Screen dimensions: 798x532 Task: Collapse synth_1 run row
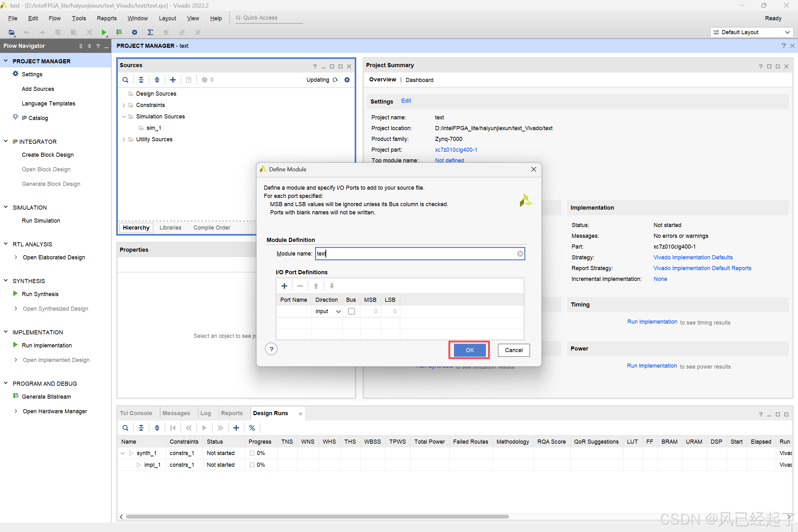123,453
